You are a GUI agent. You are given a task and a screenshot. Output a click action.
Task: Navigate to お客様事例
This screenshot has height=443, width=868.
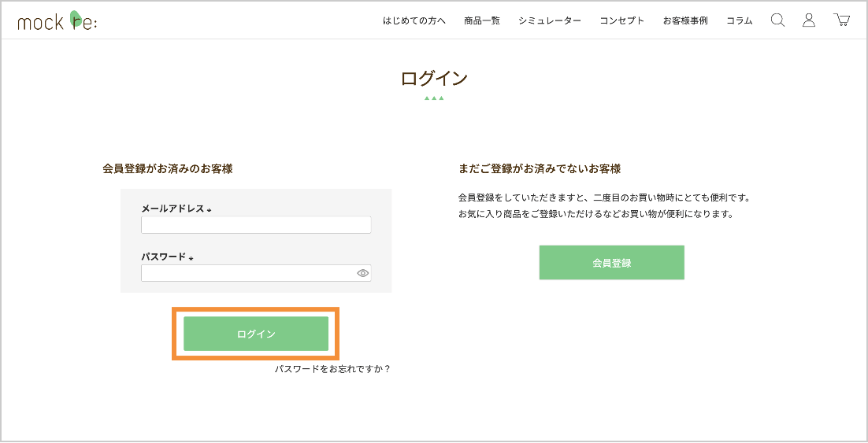coord(685,21)
